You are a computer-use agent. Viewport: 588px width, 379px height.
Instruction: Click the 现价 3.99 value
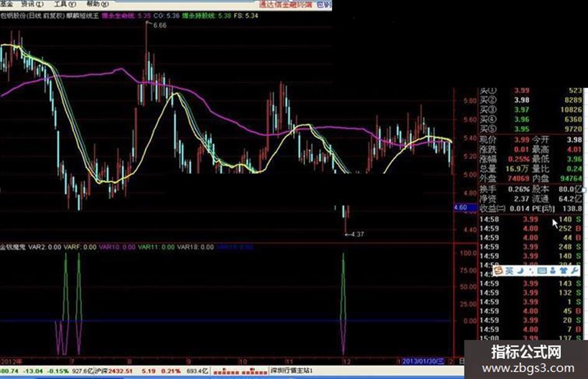pos(521,139)
